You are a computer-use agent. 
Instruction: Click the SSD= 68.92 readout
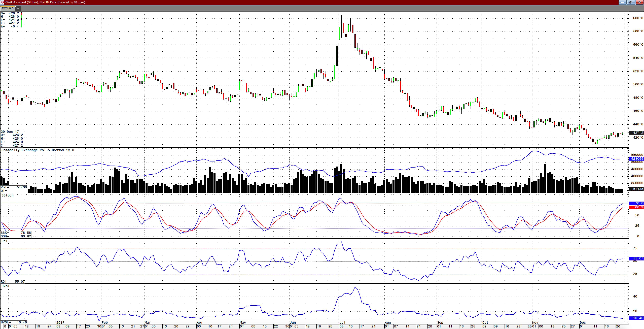16,236
